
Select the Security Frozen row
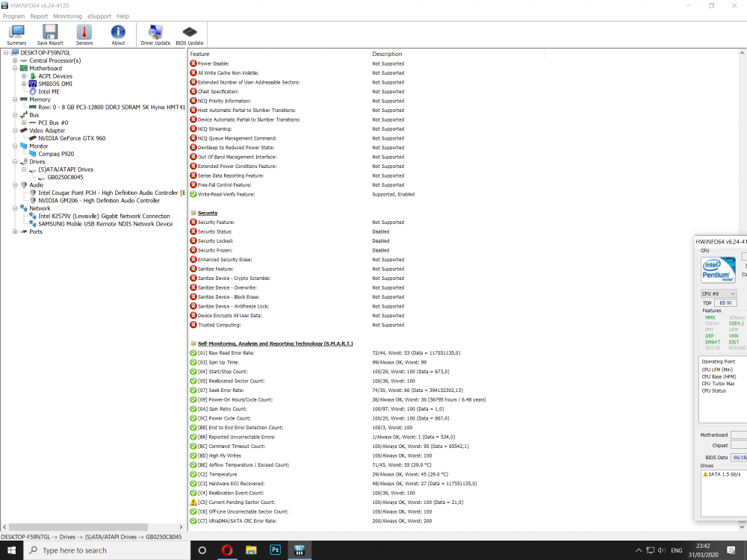(x=289, y=250)
